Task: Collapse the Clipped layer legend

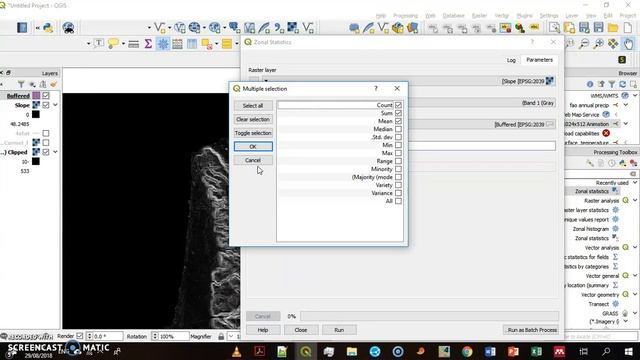Action: [x=55, y=152]
